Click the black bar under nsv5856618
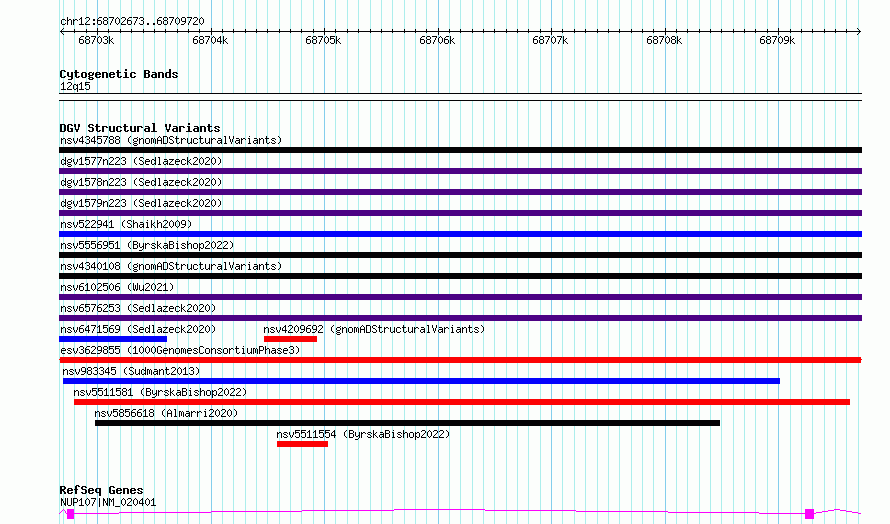The height and width of the screenshot is (524, 890). point(408,423)
